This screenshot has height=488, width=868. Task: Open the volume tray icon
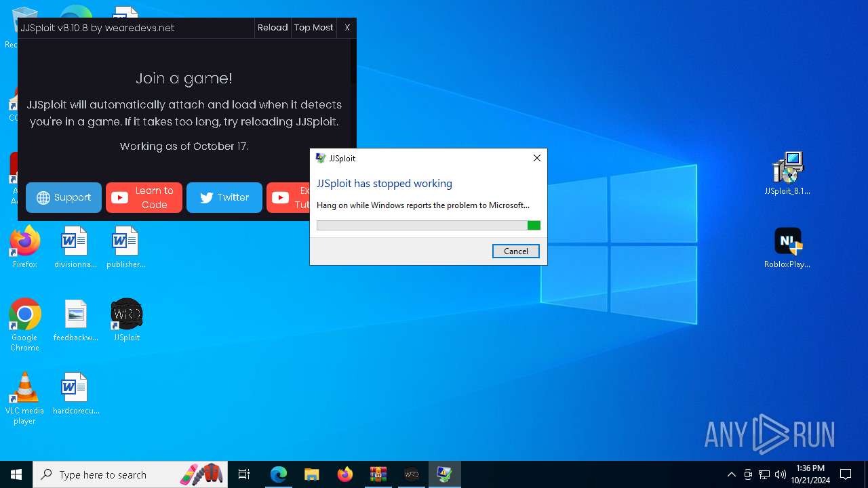click(781, 474)
